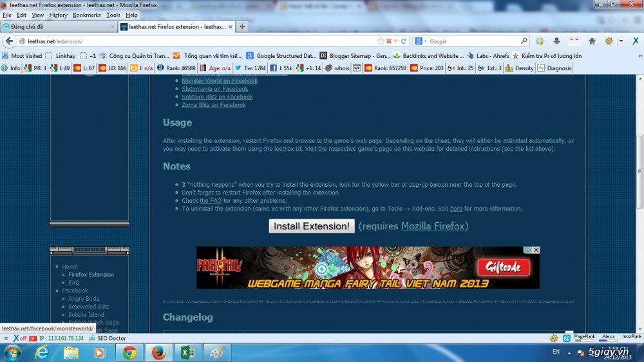Click the LD: 166 indicator

(x=112, y=68)
